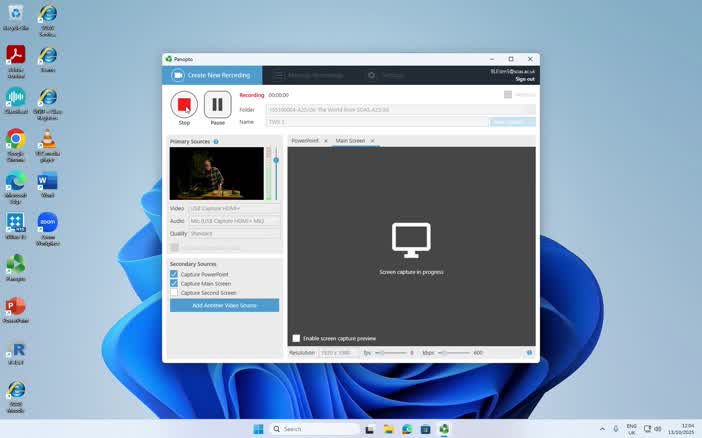The height and width of the screenshot is (438, 702).
Task: Open the volume system tray icon
Action: click(658, 429)
